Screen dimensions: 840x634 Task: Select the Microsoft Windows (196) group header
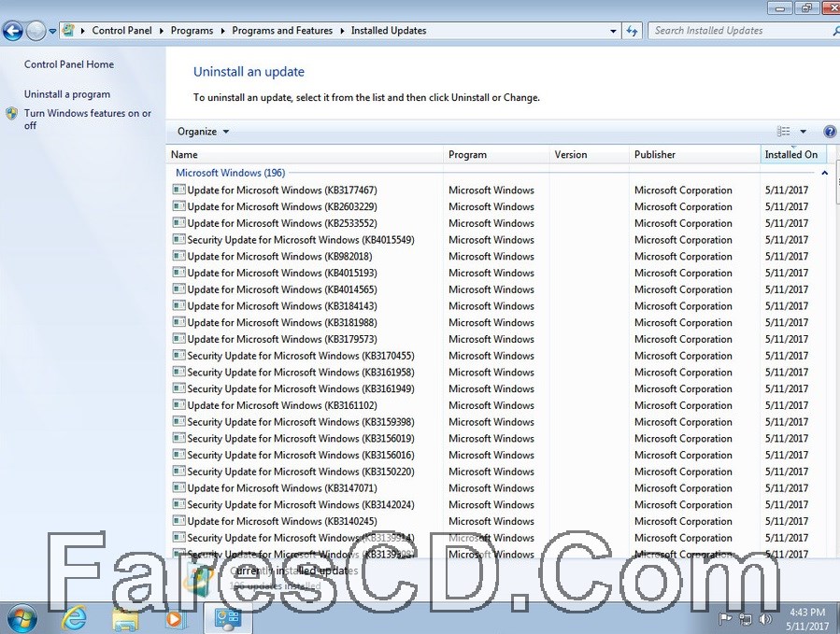click(231, 173)
